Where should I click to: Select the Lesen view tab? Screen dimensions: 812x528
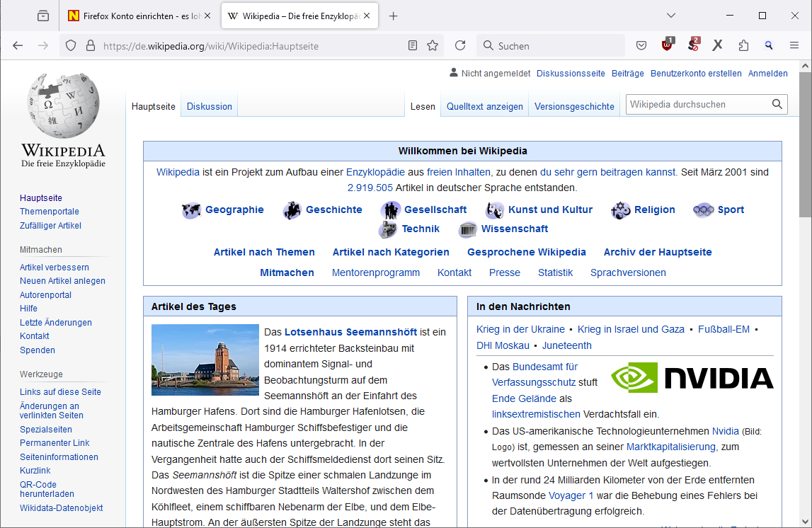pyautogui.click(x=423, y=107)
